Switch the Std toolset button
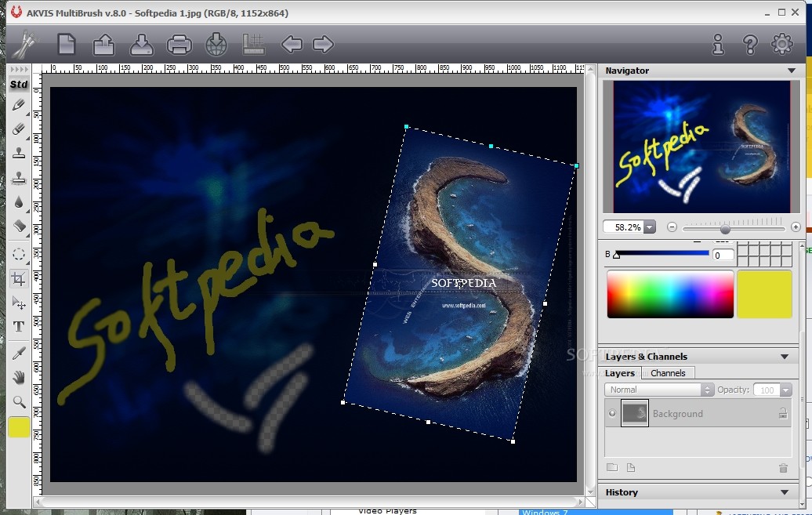The height and width of the screenshot is (515, 812). [19, 84]
